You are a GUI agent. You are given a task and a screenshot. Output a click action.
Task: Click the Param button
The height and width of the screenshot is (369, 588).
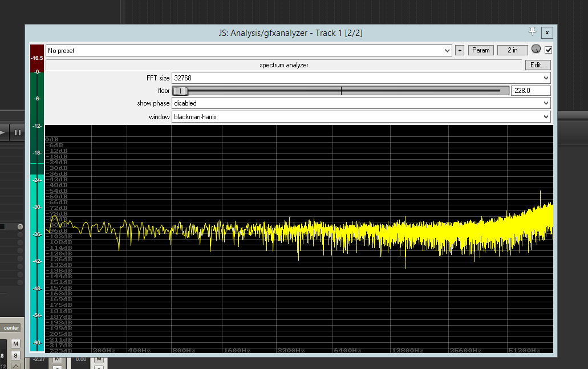click(x=481, y=50)
